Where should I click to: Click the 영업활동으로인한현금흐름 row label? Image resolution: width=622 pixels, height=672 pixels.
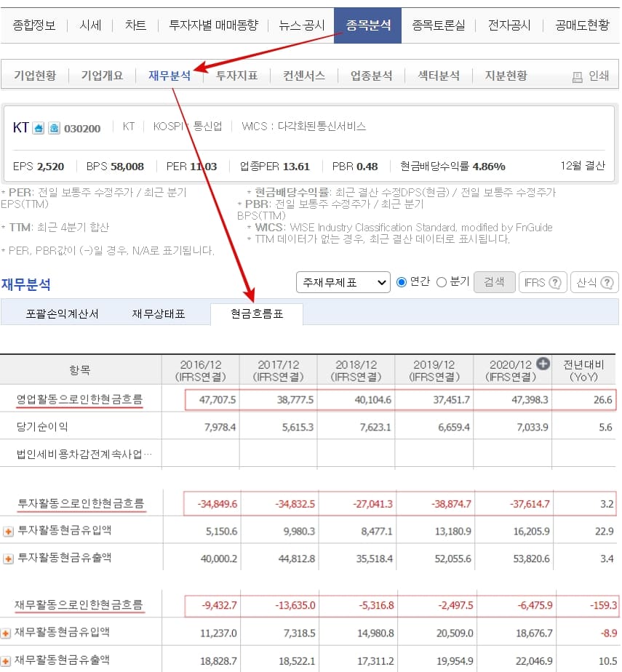pos(79,399)
